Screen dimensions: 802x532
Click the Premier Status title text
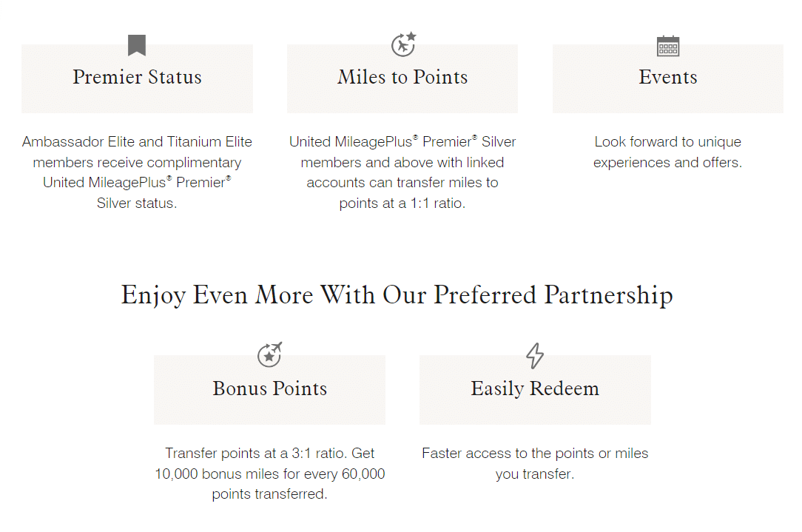pyautogui.click(x=137, y=78)
